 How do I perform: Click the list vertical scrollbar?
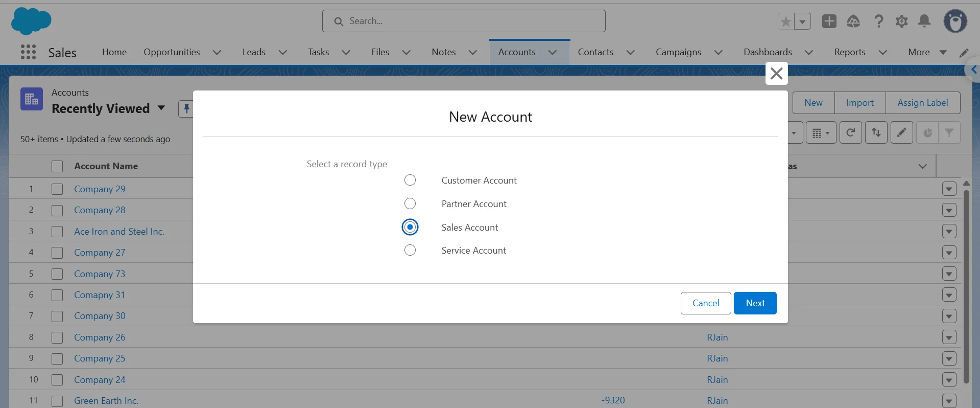(966, 286)
